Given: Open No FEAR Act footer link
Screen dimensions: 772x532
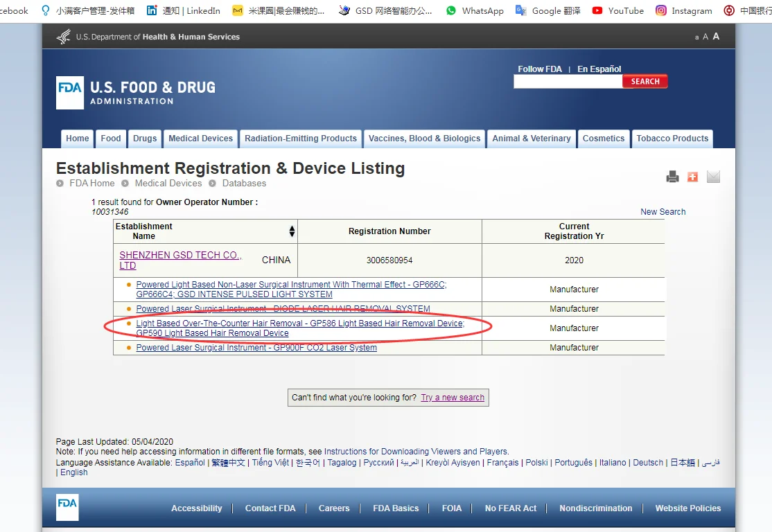Looking at the screenshot, I should click(x=511, y=508).
